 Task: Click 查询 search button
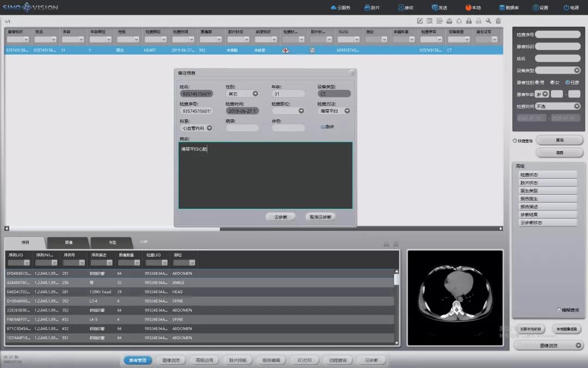click(559, 141)
